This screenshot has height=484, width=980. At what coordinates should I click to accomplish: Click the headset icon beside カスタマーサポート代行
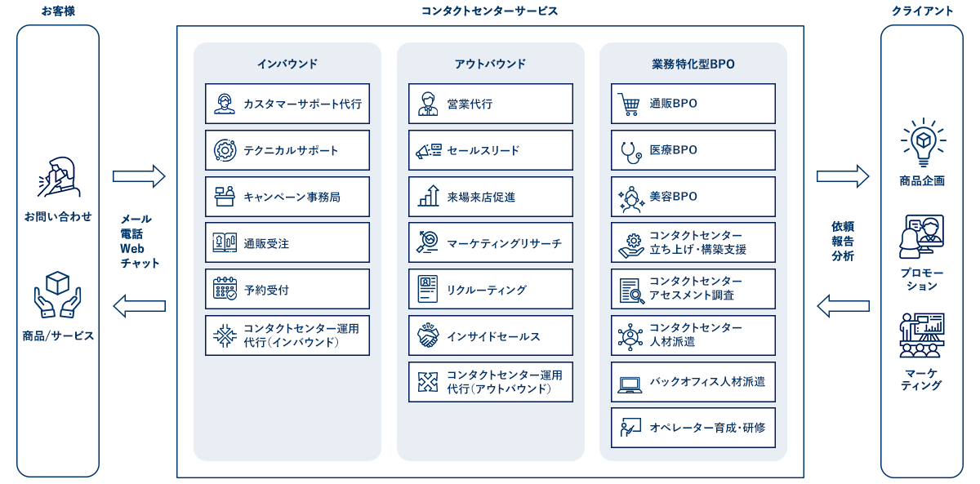[x=225, y=104]
